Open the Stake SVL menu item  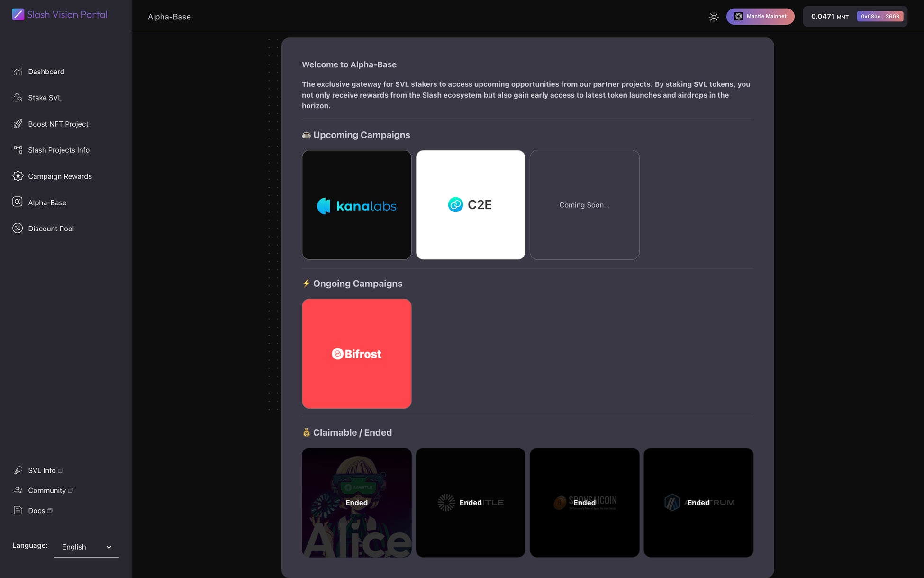point(45,98)
